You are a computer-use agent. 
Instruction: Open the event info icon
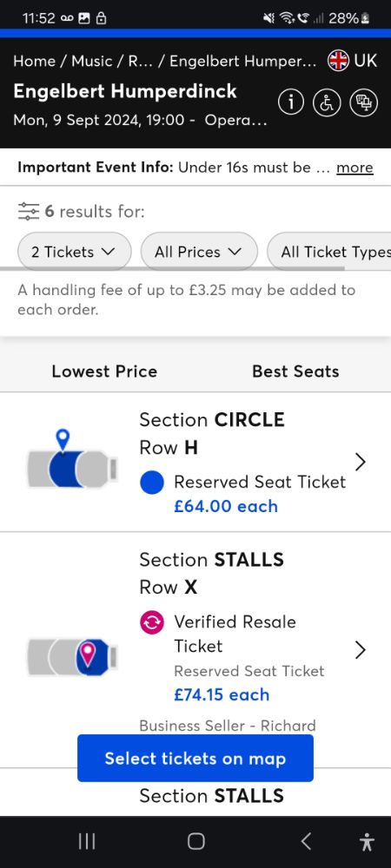(x=291, y=102)
